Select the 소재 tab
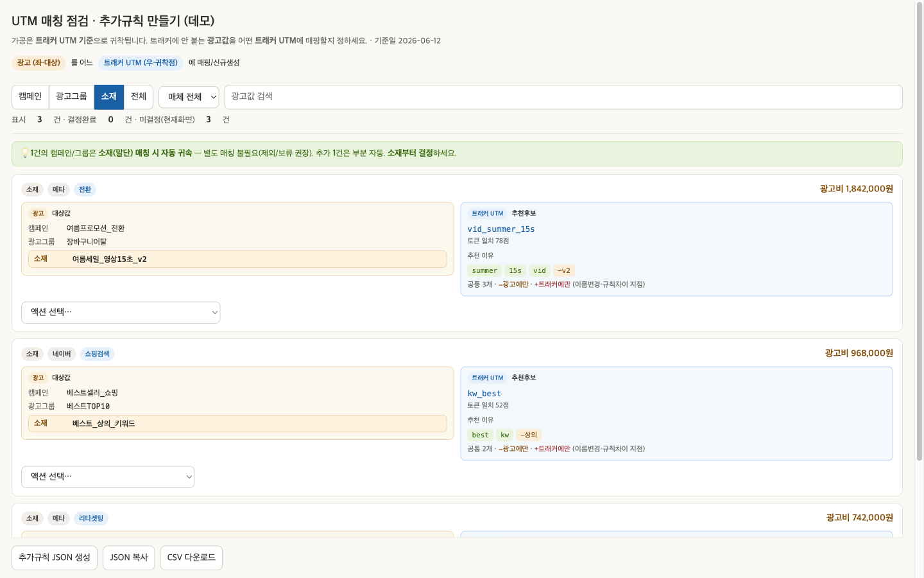Screen dimensions: 924x578 (109, 97)
